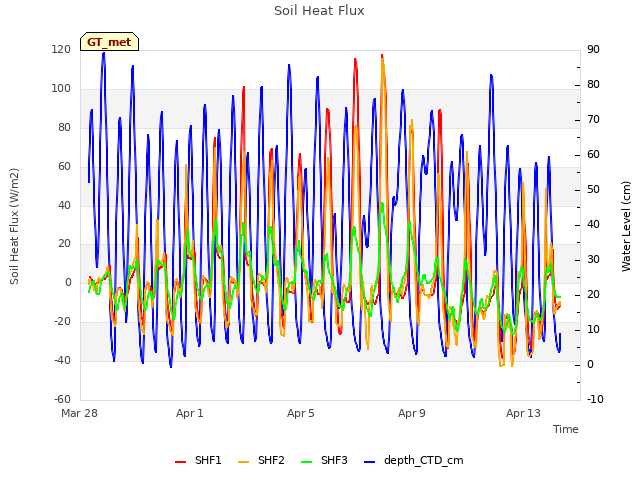Click the orange SHF2 legend color marker
The width and height of the screenshot is (640, 480).
point(243,462)
